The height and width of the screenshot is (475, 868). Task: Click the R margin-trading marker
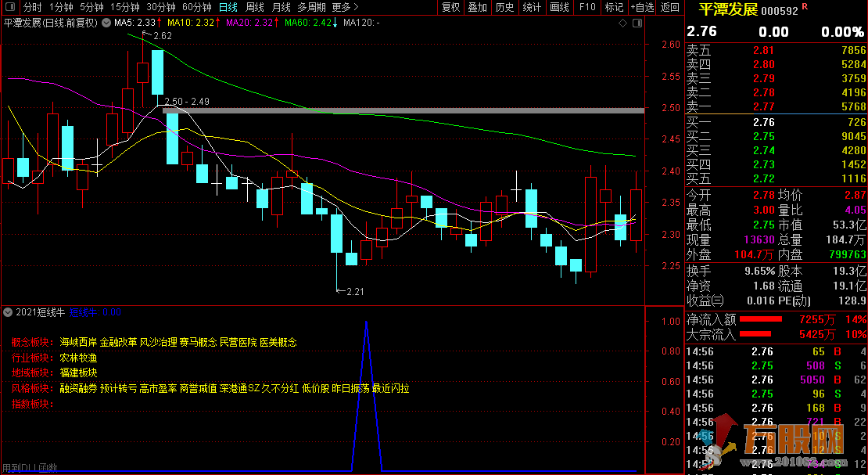[x=805, y=6]
